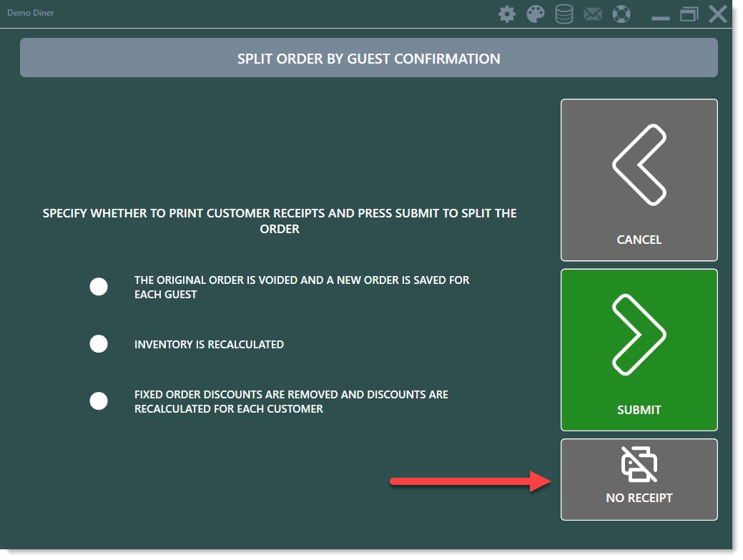
Task: Click the crossed-out printer icon
Action: (639, 464)
